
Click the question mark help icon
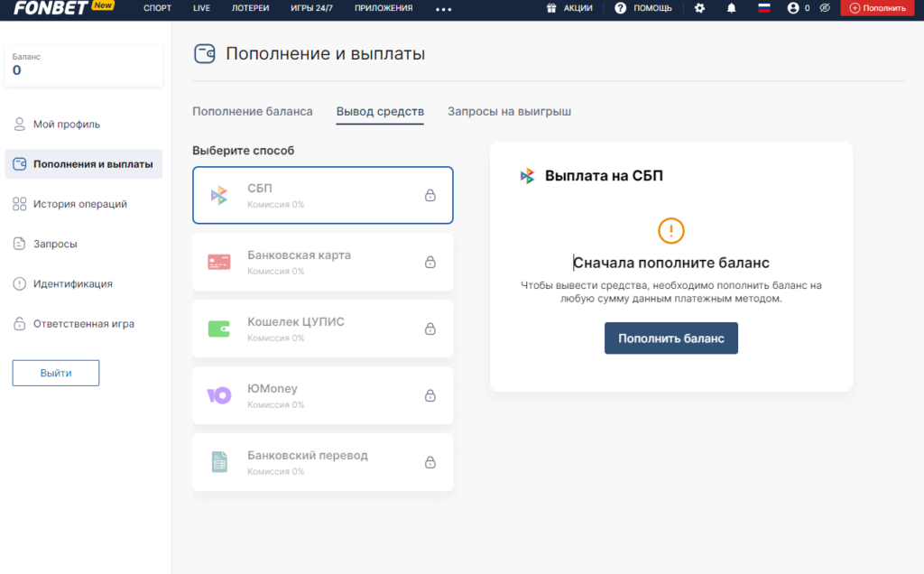tap(620, 8)
